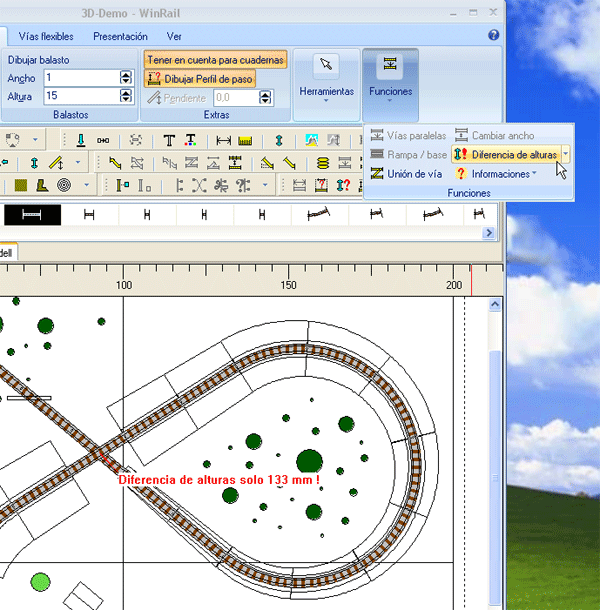Viewport: 600px width, 610px height.
Task: Expand dropdown after the question-mark track icon
Action: tap(265, 185)
